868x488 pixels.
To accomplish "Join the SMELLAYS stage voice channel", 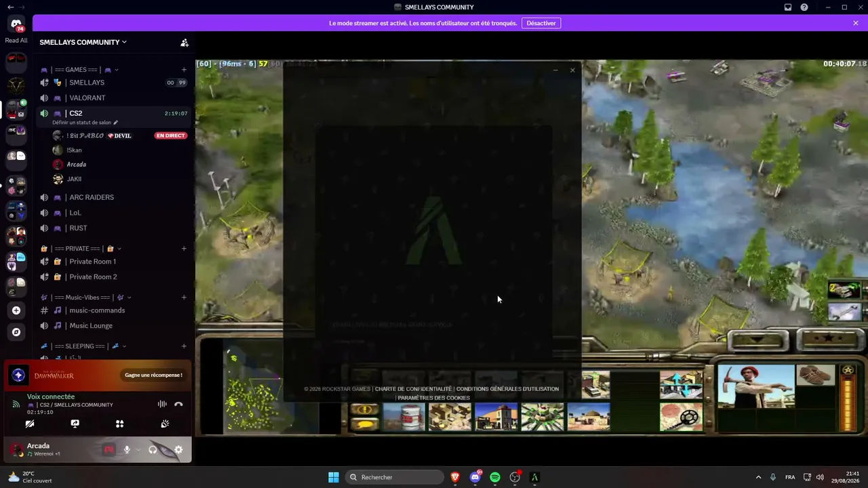I will [114, 83].
